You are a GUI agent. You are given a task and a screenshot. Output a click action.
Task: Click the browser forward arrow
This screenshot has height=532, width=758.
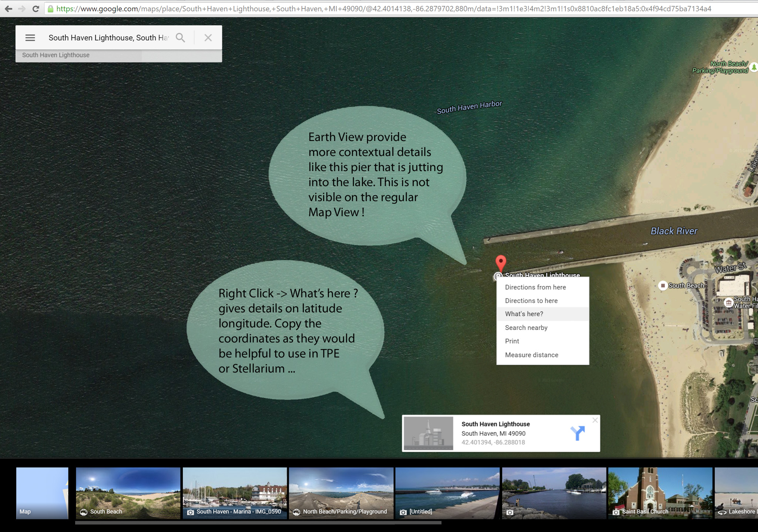[22, 9]
